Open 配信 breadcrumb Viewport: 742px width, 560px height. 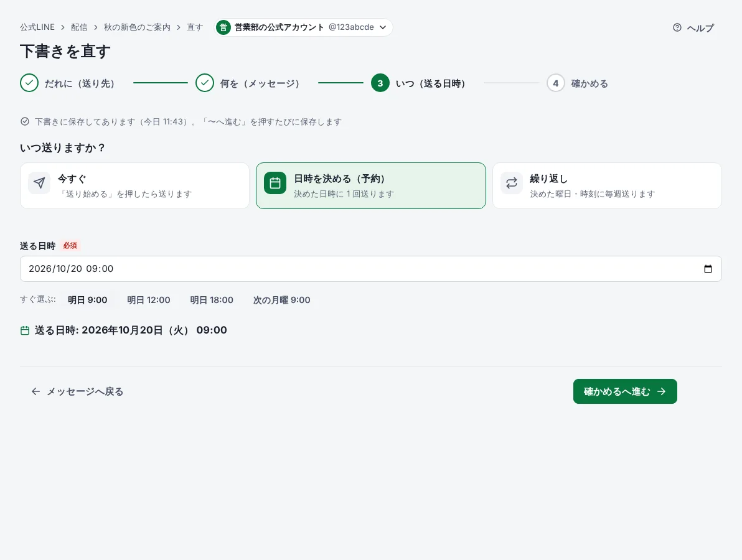pyautogui.click(x=79, y=27)
